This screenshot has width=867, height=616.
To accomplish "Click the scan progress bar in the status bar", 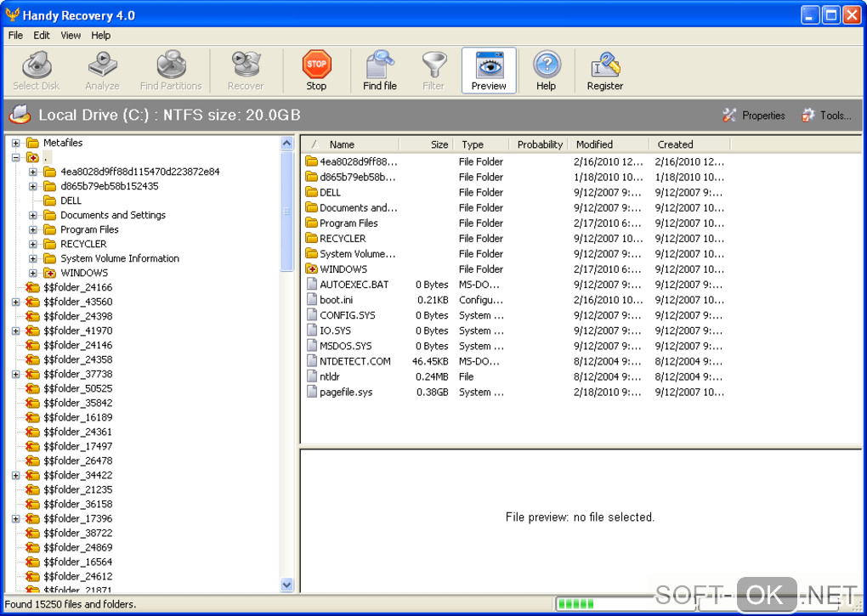I will point(626,604).
